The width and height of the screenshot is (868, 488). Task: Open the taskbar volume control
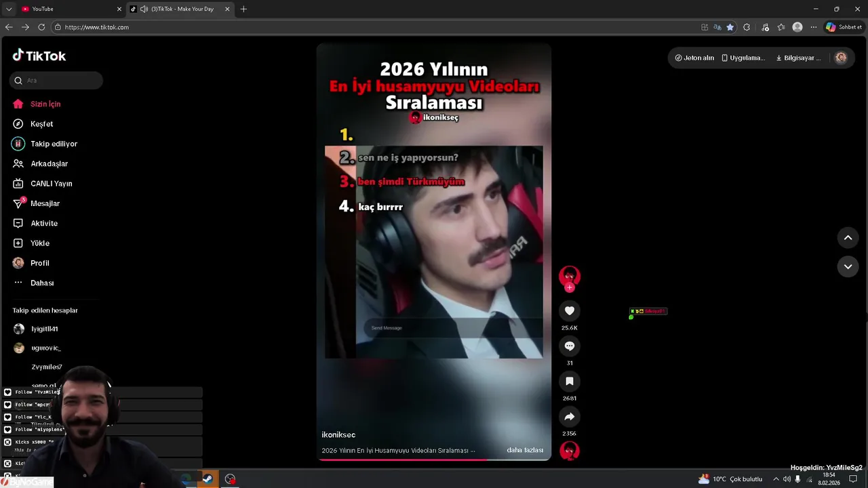tap(787, 479)
